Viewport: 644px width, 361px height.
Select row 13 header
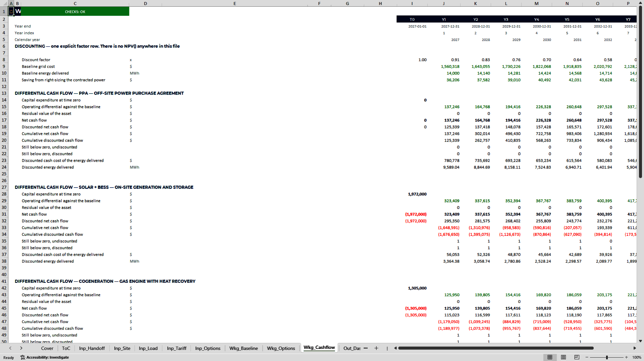4,93
